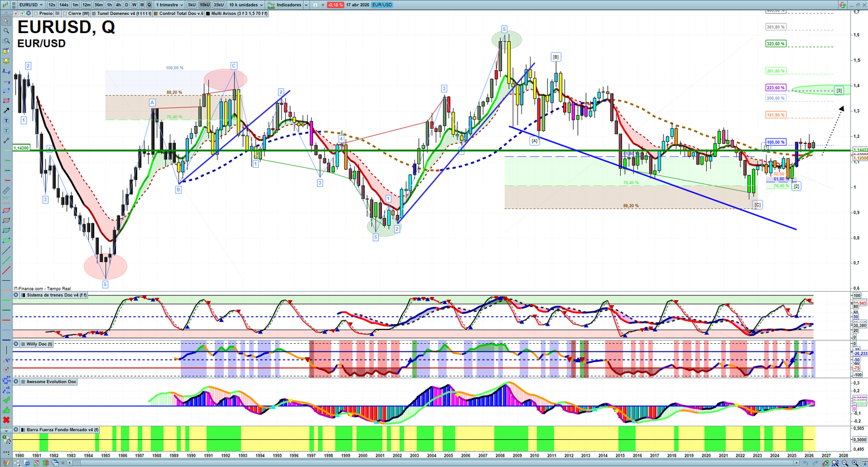Select the blue rectangle drawing tool

7,91
